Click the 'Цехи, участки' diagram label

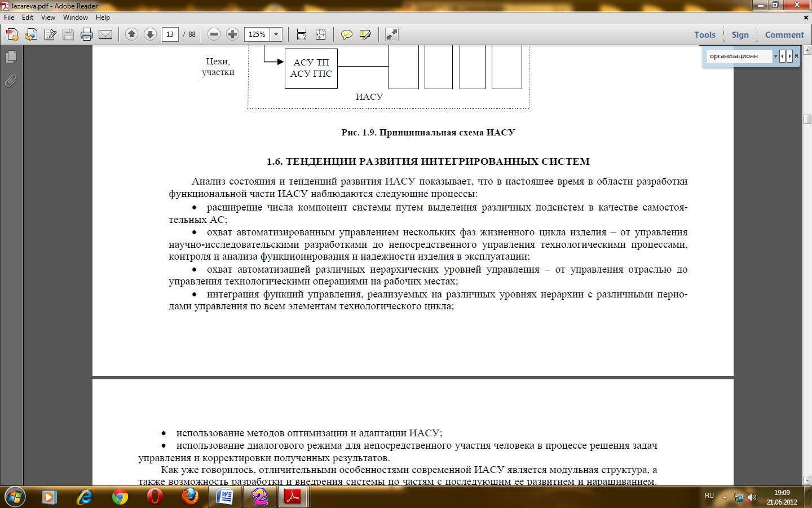(218, 67)
